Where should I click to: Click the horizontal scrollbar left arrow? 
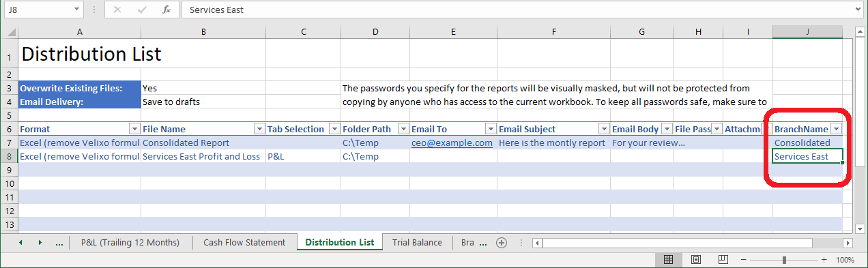pyautogui.click(x=537, y=243)
